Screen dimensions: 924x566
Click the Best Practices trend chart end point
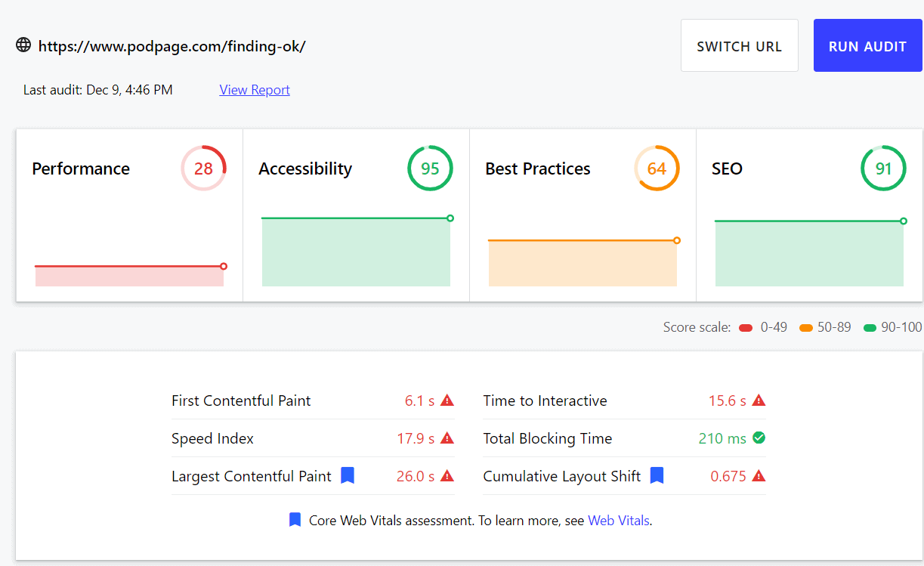point(677,240)
